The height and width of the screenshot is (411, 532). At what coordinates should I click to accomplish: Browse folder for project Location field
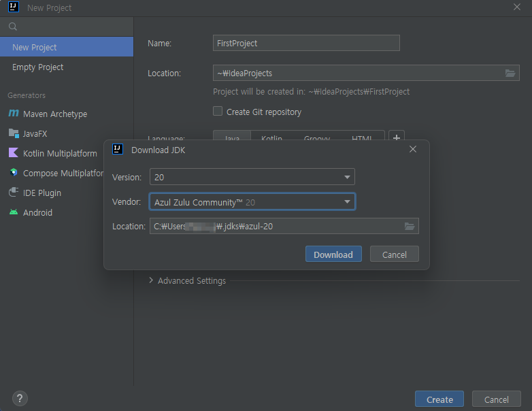(x=510, y=73)
